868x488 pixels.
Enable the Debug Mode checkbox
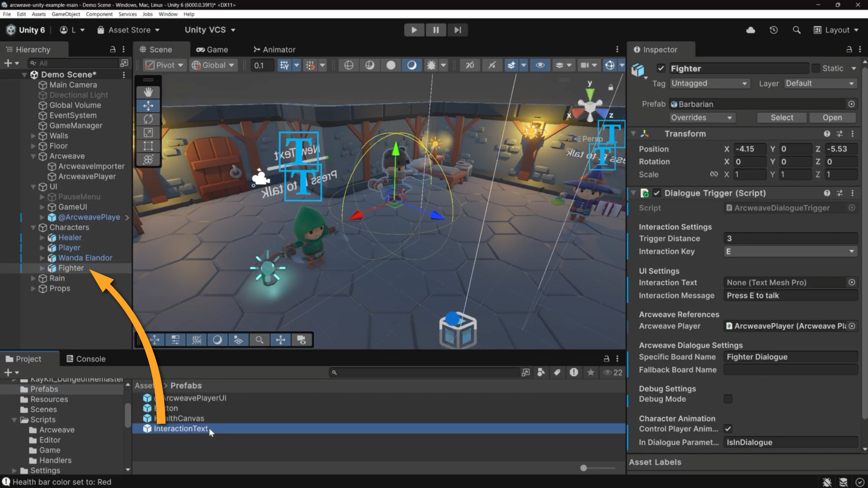(x=728, y=399)
